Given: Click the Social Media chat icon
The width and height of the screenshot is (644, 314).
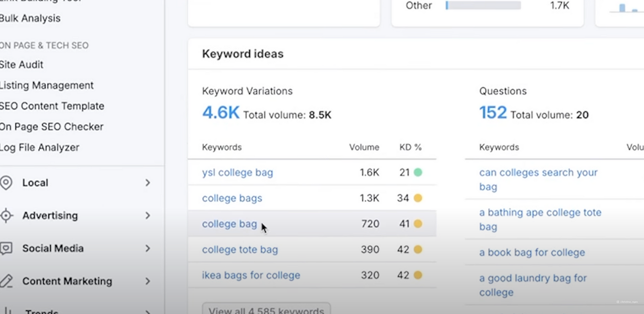Looking at the screenshot, I should click(x=6, y=248).
